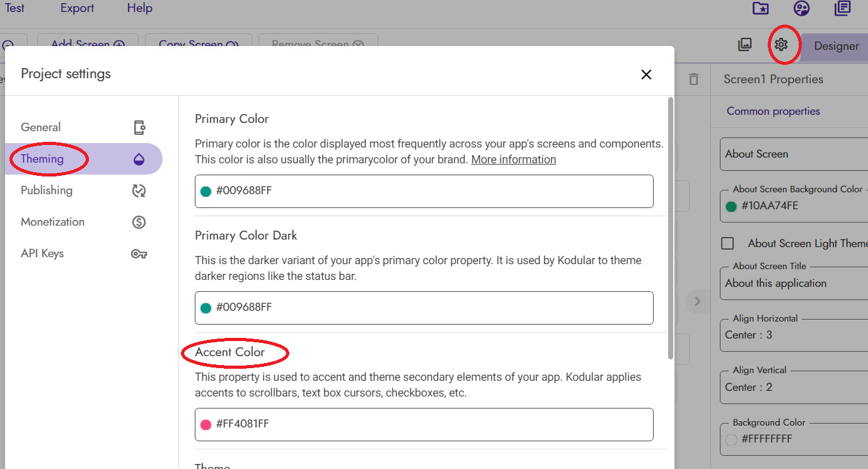868x469 pixels.
Task: Click the Remove Screen button
Action: point(318,41)
